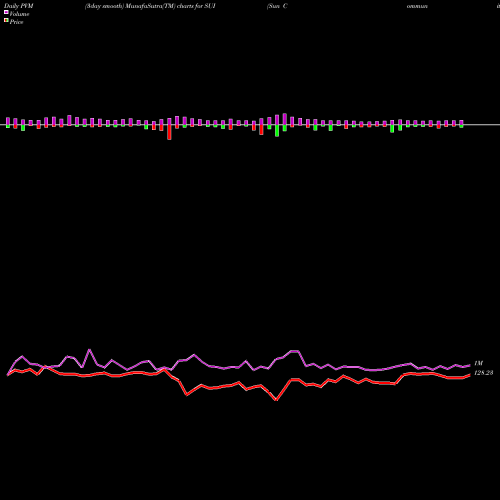Click the '(Sun C' company name text

[277, 6]
